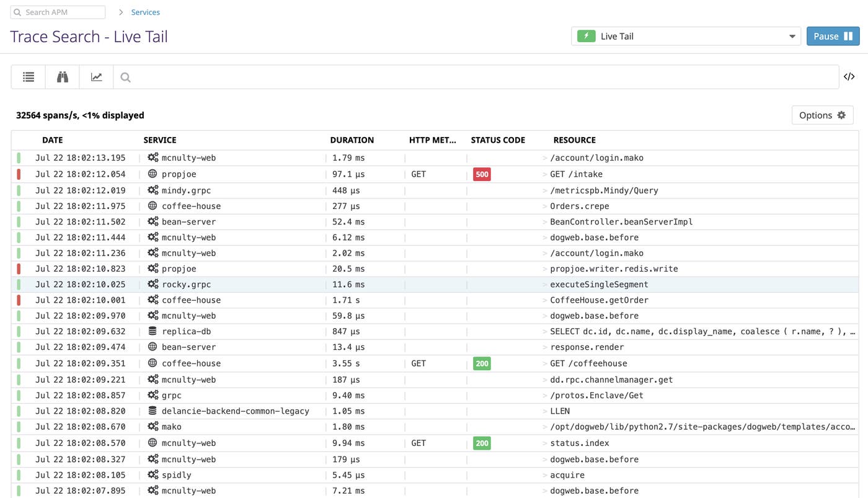Open the binoculars search view
Viewport: 868px width, 498px height.
pos(63,77)
